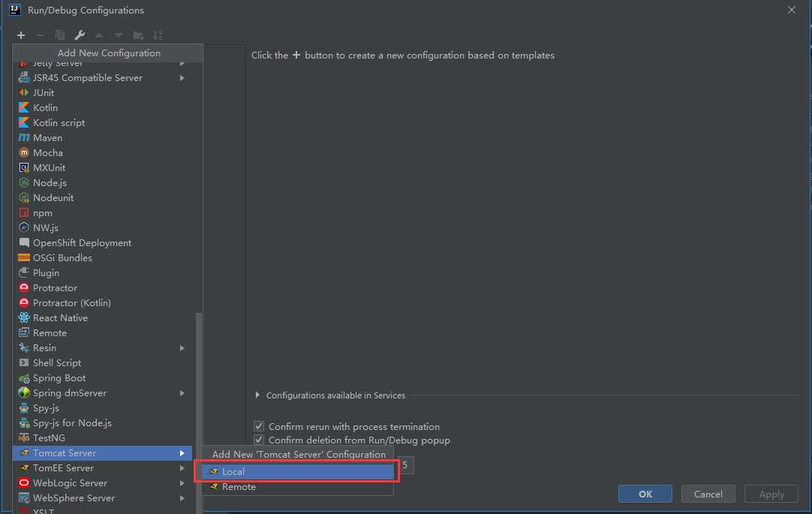
Task: Click the npm icon in list
Action: (24, 213)
